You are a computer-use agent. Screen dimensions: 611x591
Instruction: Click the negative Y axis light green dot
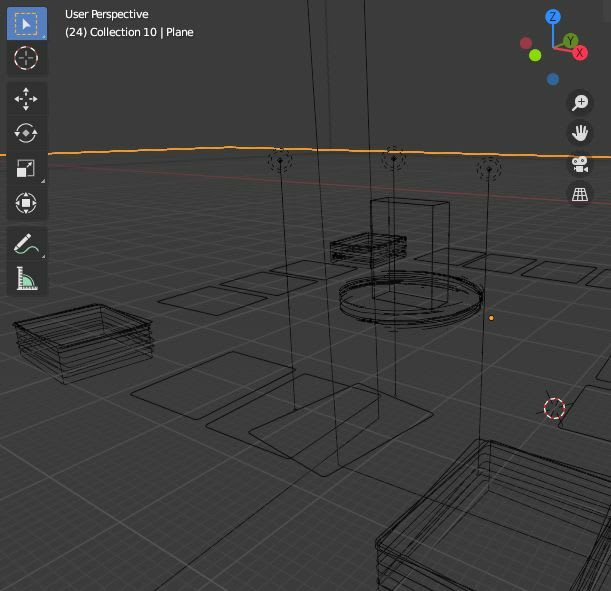coord(535,55)
